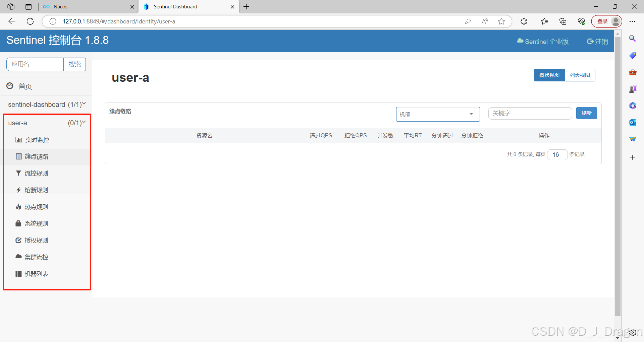This screenshot has height=342, width=644.
Task: Click the 登录 profile sign-in button
Action: [606, 21]
